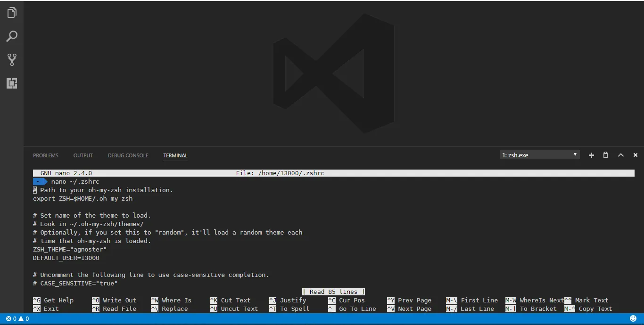Open the Search view in activity bar
The width and height of the screenshot is (644, 325).
pyautogui.click(x=12, y=36)
